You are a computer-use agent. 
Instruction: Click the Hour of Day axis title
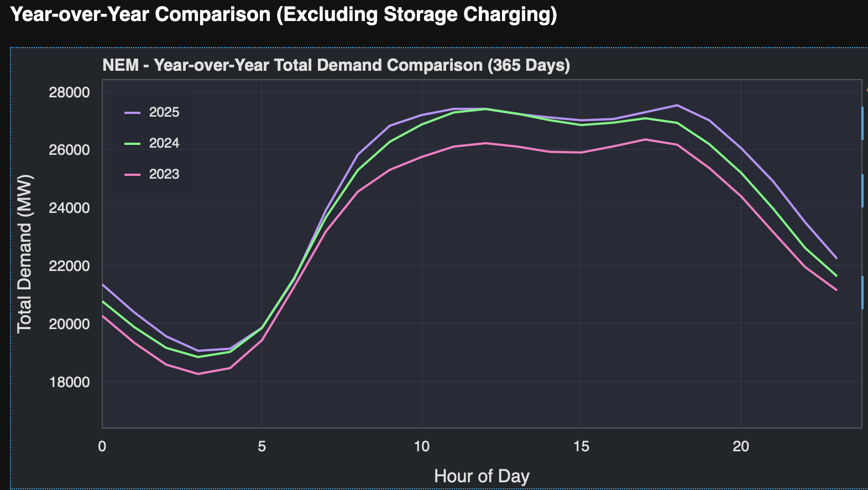(x=482, y=476)
